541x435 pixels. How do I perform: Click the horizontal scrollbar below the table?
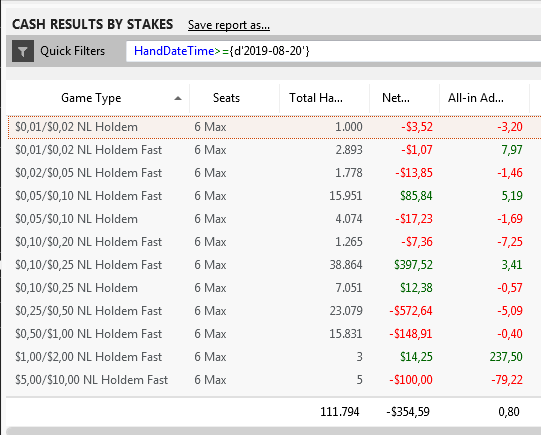274,431
